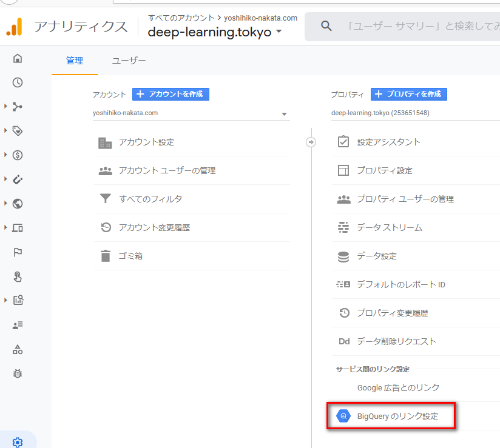This screenshot has width=500, height=448.
Task: Switch to the 管理 tab
Action: [x=75, y=61]
